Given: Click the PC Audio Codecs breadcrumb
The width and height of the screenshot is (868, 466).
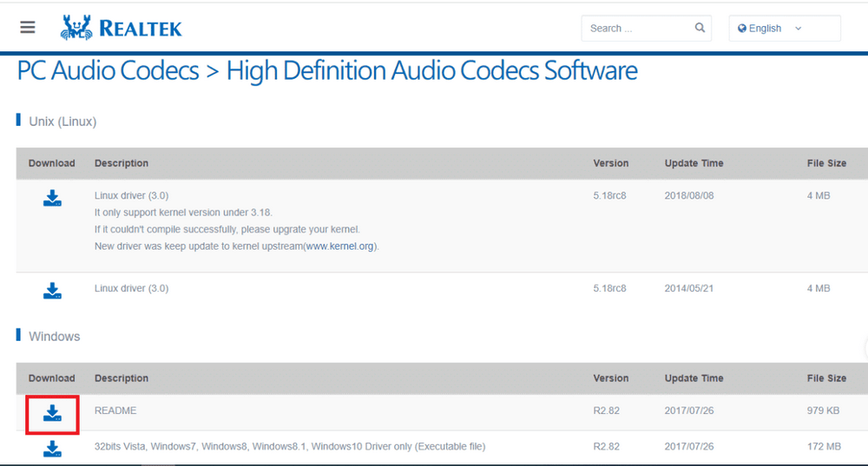Looking at the screenshot, I should [x=108, y=71].
